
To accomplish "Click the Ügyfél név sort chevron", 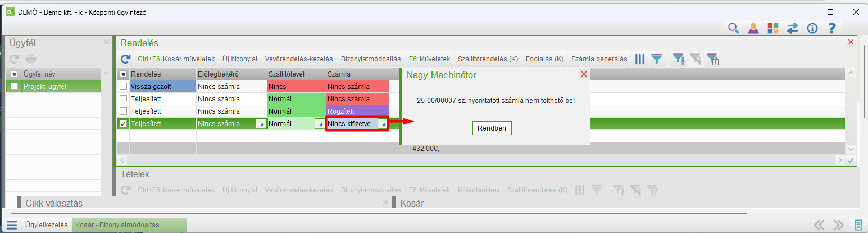I will click(x=106, y=74).
